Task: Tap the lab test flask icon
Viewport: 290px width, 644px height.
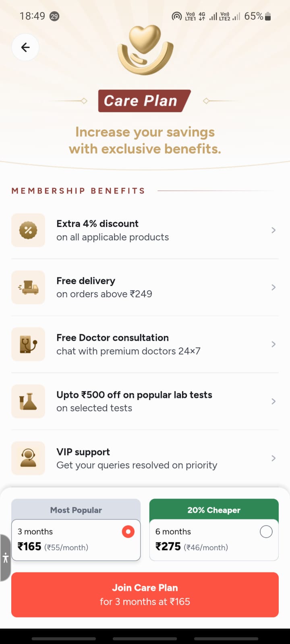Action: [28, 401]
